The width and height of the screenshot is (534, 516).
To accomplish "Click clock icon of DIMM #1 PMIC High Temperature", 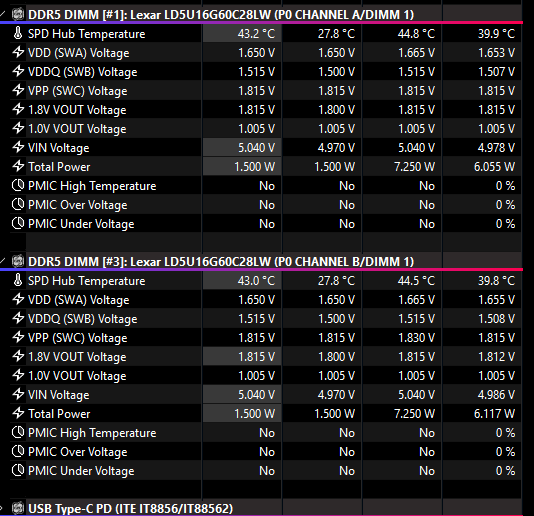I will 18,186.
